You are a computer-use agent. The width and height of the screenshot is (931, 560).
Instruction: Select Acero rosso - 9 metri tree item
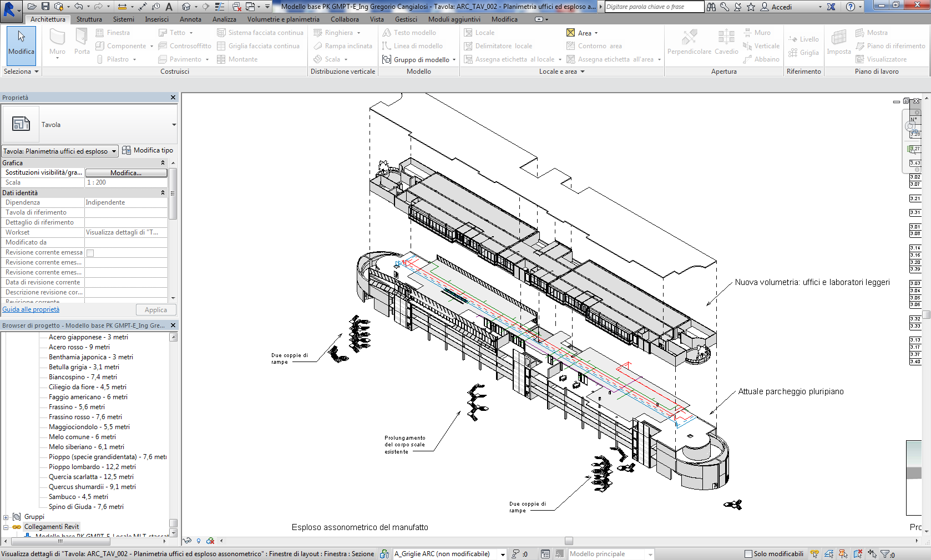coord(79,347)
